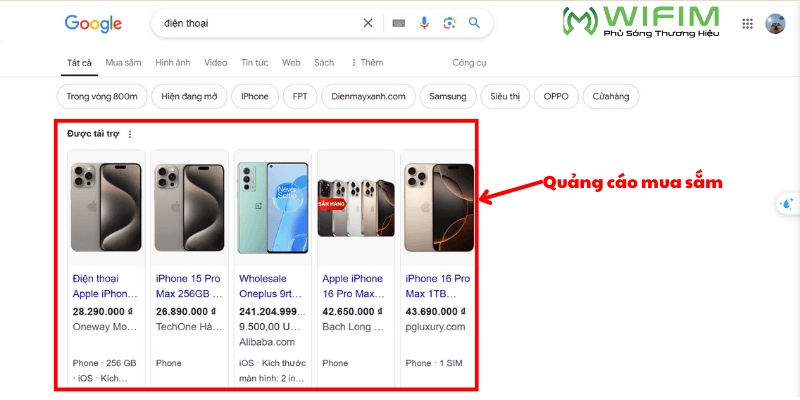Open the Điện thoại Apple iPhon… link
Viewport: 800px width, 400px height.
point(105,286)
